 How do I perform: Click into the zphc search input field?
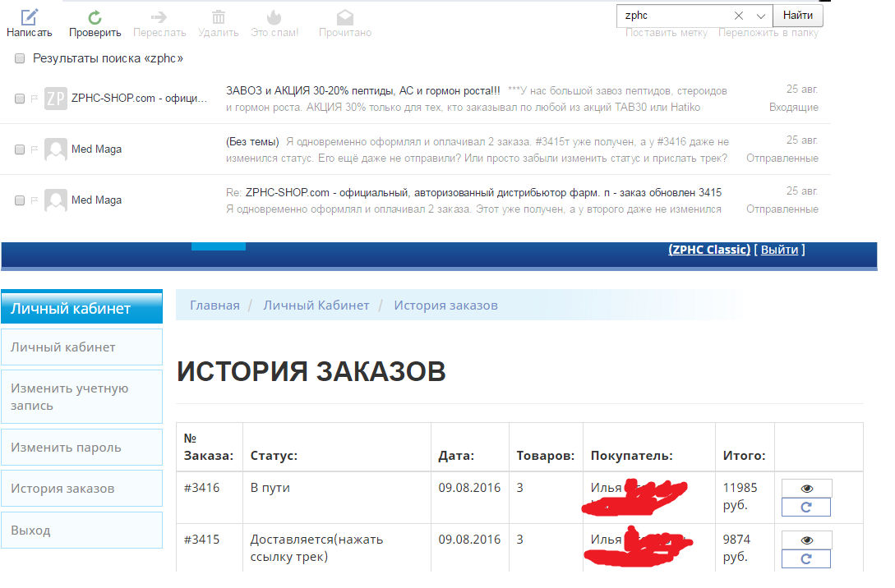tap(674, 16)
